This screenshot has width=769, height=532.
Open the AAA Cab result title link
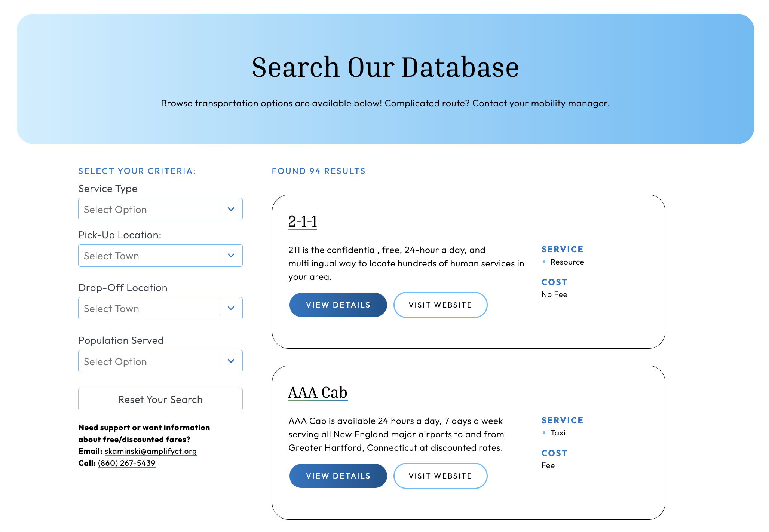click(x=318, y=392)
